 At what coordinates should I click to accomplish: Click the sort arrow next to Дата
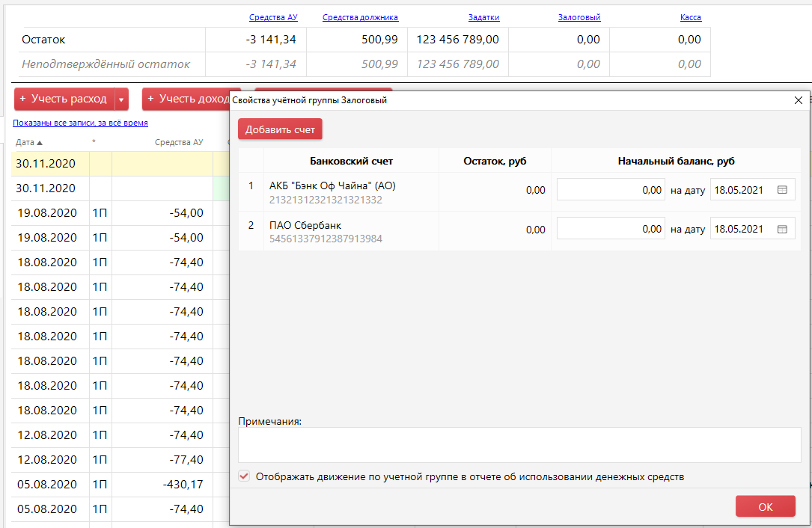click(40, 142)
